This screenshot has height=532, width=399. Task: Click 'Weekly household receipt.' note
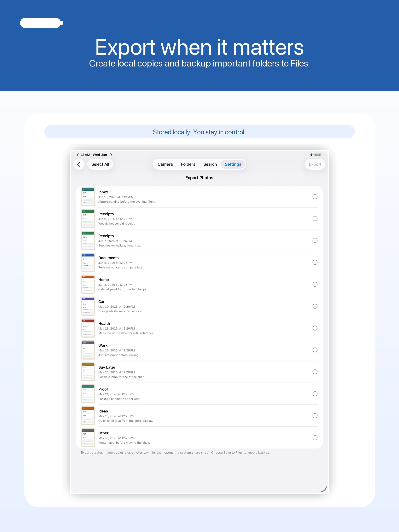[117, 223]
